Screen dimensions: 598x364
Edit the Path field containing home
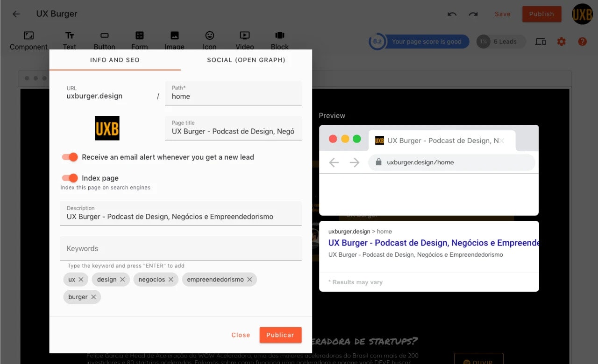click(x=233, y=93)
